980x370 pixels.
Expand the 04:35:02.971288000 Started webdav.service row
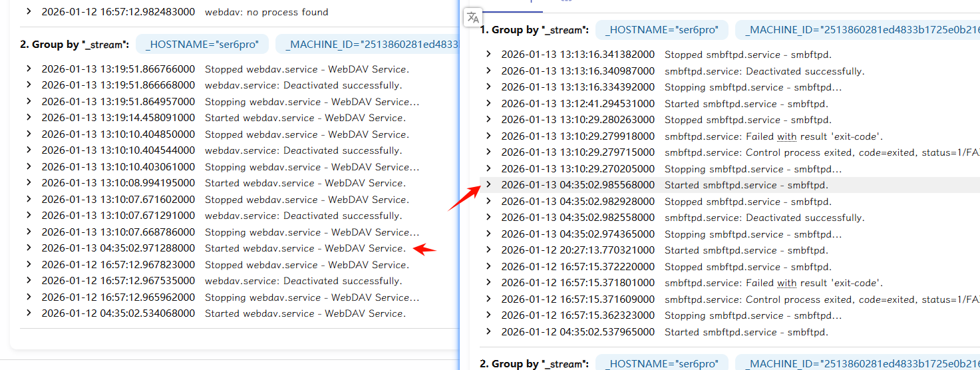point(29,248)
